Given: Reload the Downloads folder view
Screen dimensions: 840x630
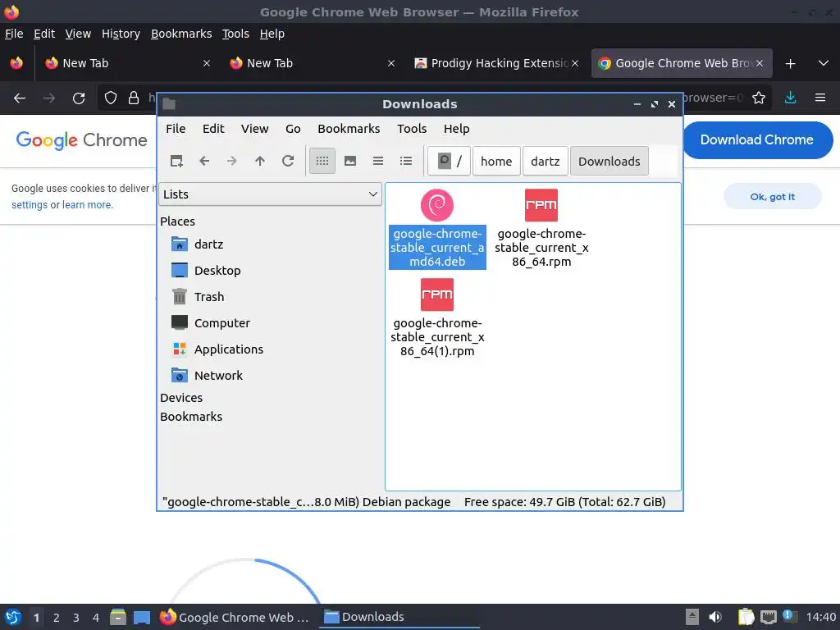Looking at the screenshot, I should tap(288, 161).
